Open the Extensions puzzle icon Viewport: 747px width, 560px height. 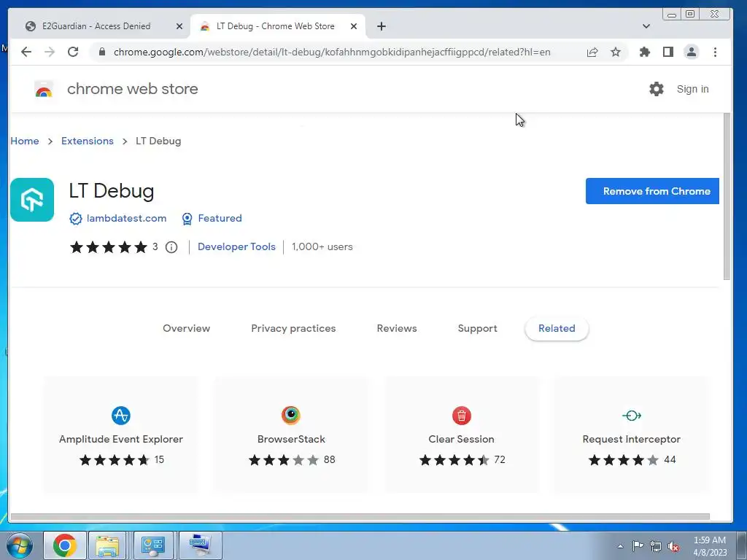tap(645, 52)
